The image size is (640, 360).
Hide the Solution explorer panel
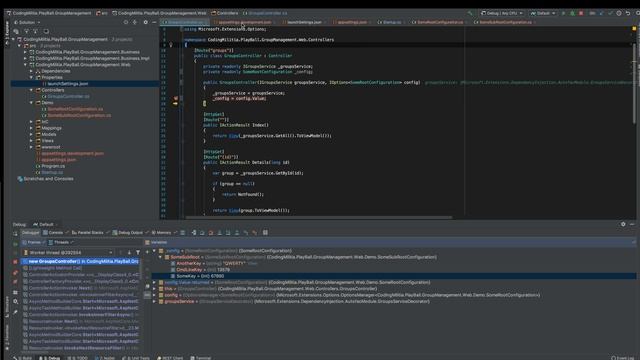click(154, 22)
